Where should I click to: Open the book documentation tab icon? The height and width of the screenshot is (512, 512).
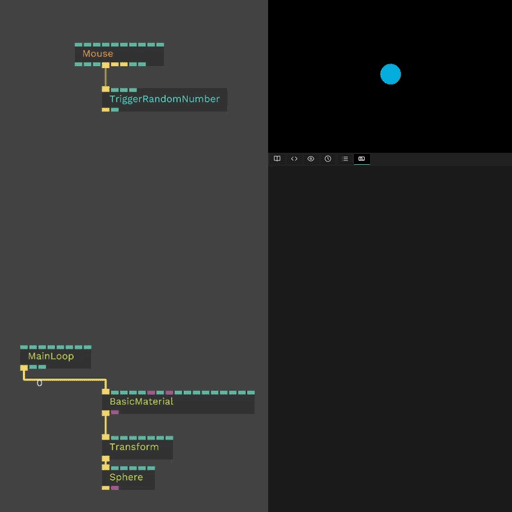277,159
